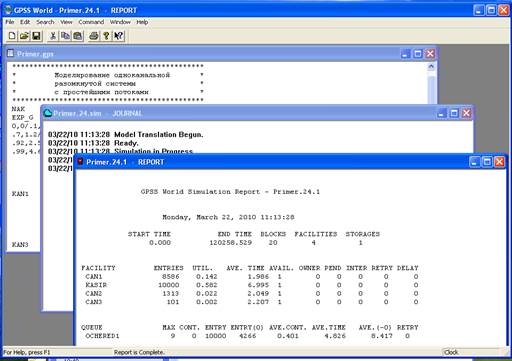The width and height of the screenshot is (512, 361).
Task: Click the 'Report is Complete.' status bar text
Action: click(x=139, y=352)
